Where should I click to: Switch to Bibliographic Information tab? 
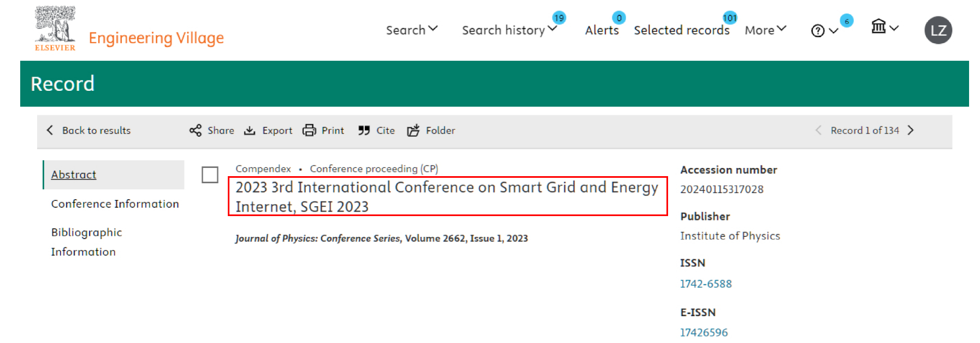[86, 242]
